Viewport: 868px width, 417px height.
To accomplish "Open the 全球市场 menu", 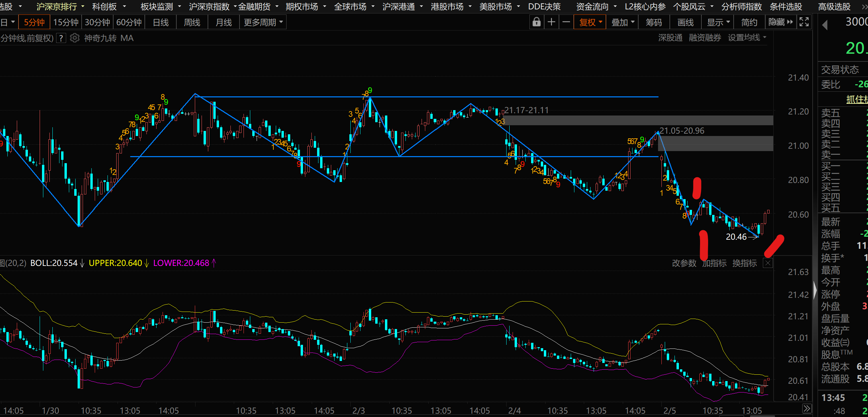I will 353,6.
